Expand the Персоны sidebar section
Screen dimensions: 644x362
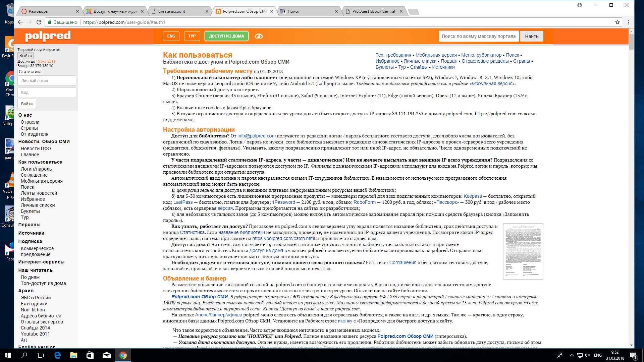[29, 225]
